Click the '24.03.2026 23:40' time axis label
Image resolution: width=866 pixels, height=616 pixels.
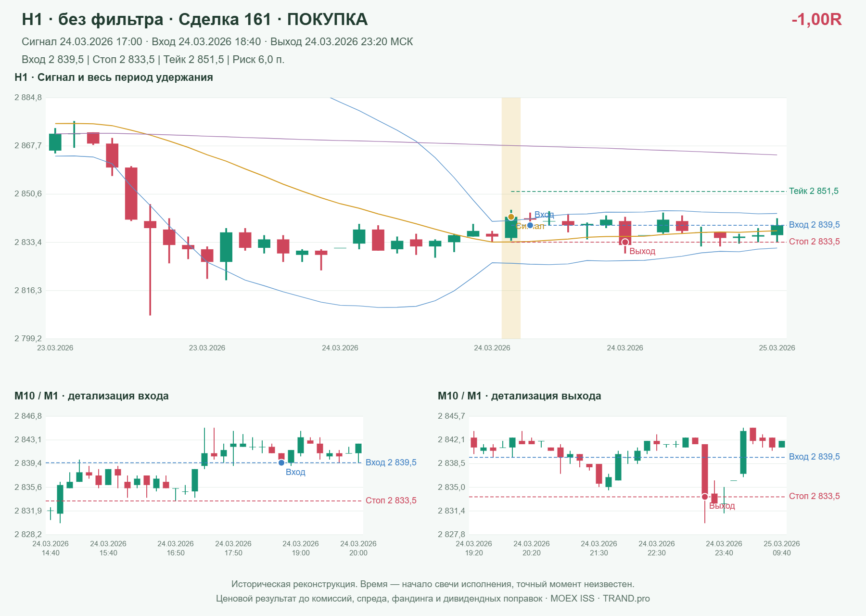point(724,548)
